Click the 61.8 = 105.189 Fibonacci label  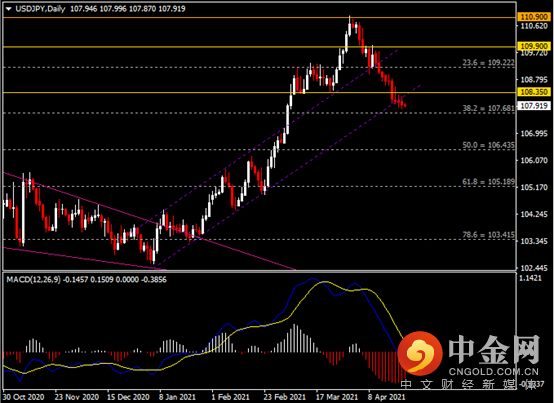[488, 182]
